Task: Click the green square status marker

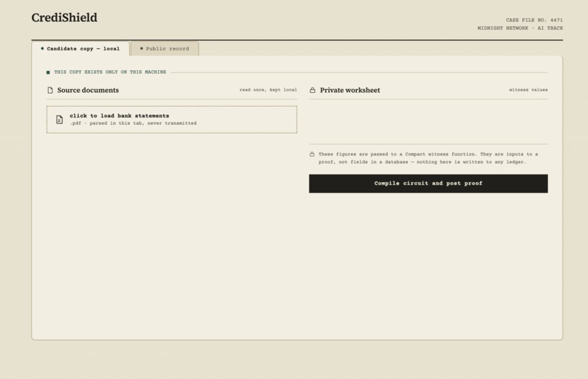Action: (48, 72)
